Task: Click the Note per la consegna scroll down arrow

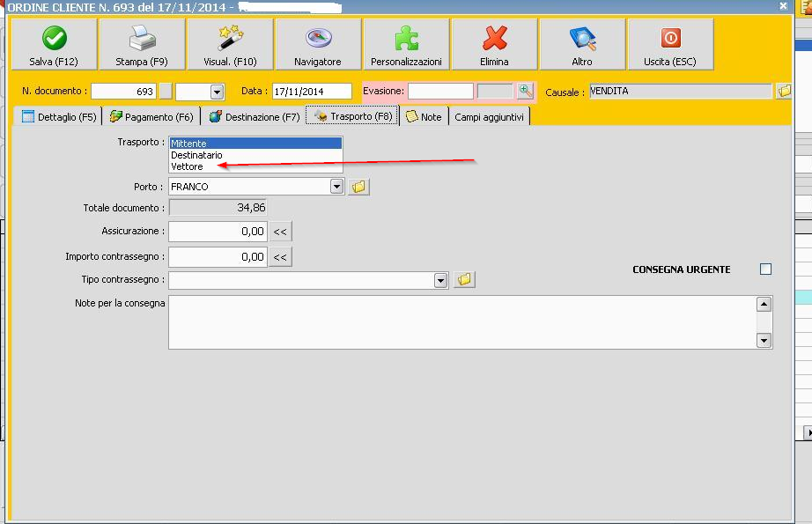Action: (x=764, y=340)
